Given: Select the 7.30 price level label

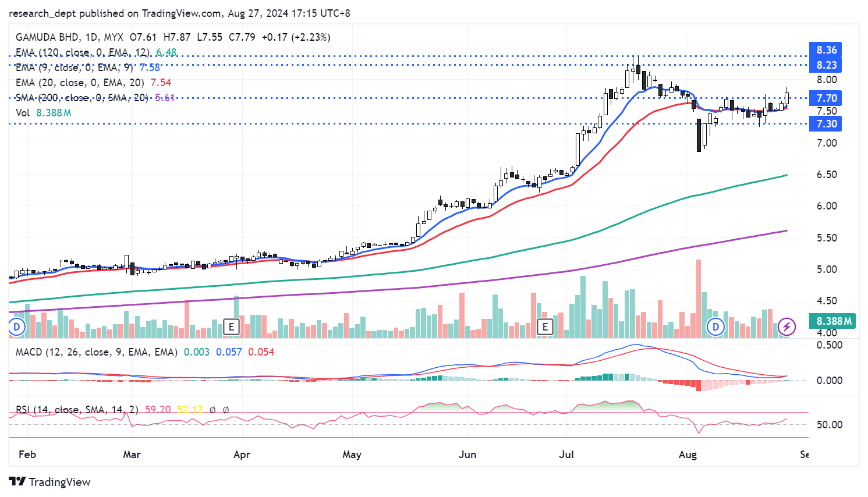Looking at the screenshot, I should pos(826,124).
